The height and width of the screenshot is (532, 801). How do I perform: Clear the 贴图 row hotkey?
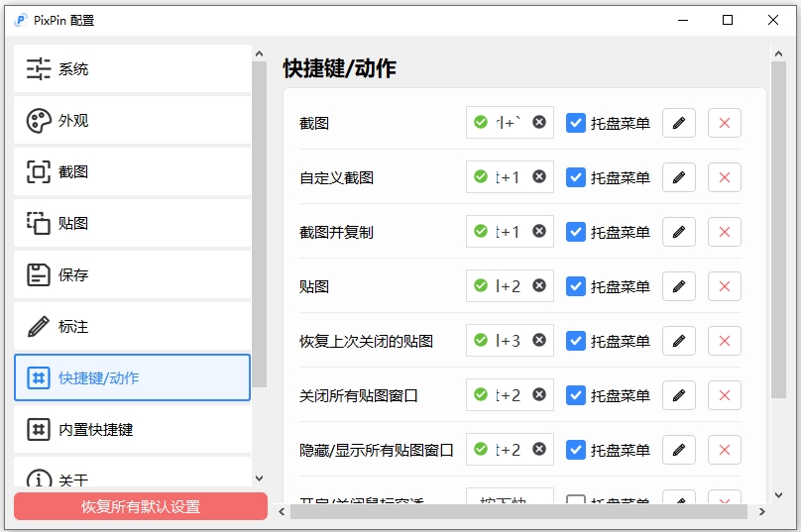coord(539,285)
